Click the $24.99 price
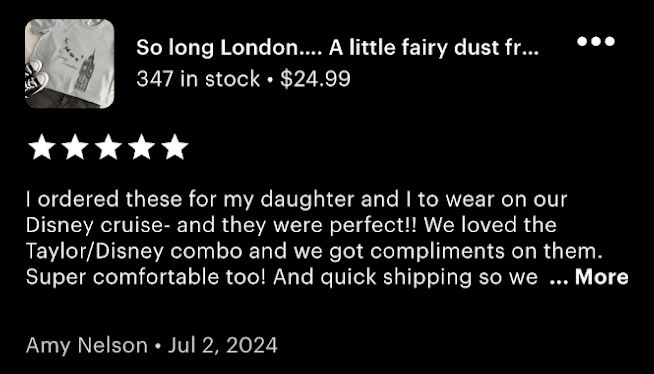This screenshot has width=654, height=374. point(315,79)
